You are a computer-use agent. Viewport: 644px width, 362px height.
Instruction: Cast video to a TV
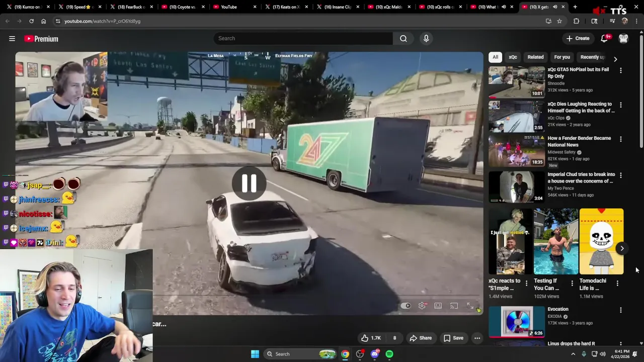tap(454, 306)
